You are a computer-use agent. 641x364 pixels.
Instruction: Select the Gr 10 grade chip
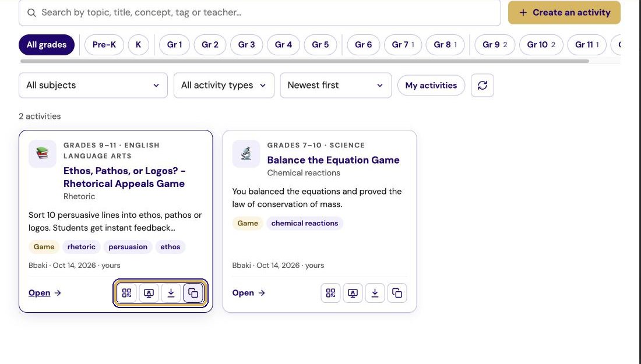(541, 44)
